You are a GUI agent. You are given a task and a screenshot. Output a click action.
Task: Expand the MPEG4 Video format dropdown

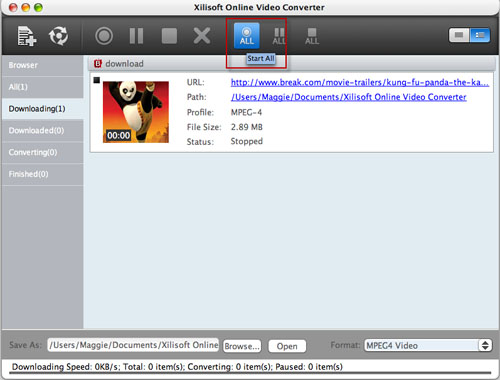point(428,345)
